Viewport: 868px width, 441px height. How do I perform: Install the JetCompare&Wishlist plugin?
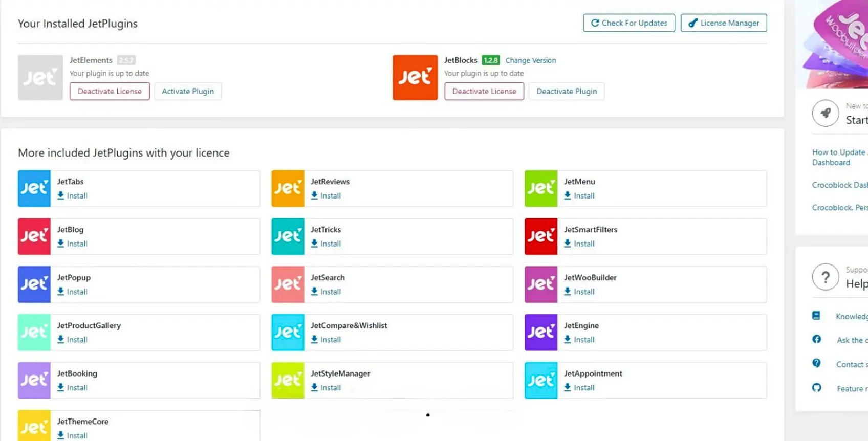tap(326, 340)
